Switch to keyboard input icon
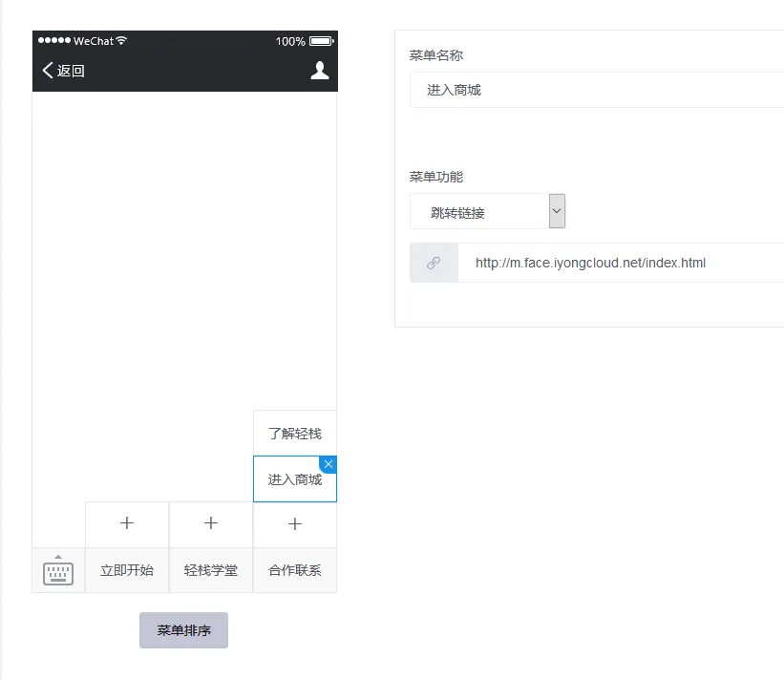The height and width of the screenshot is (680, 784). tap(58, 571)
